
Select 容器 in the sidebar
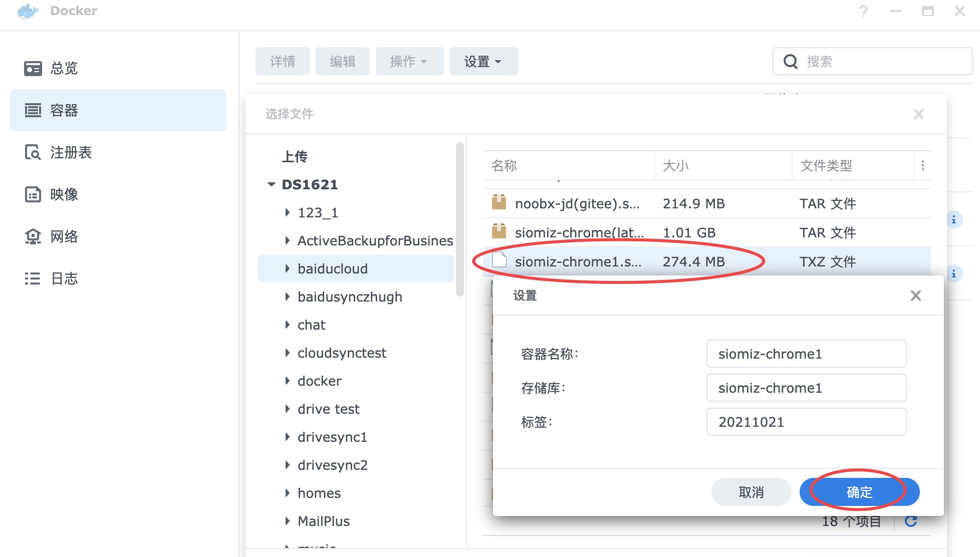(x=118, y=110)
